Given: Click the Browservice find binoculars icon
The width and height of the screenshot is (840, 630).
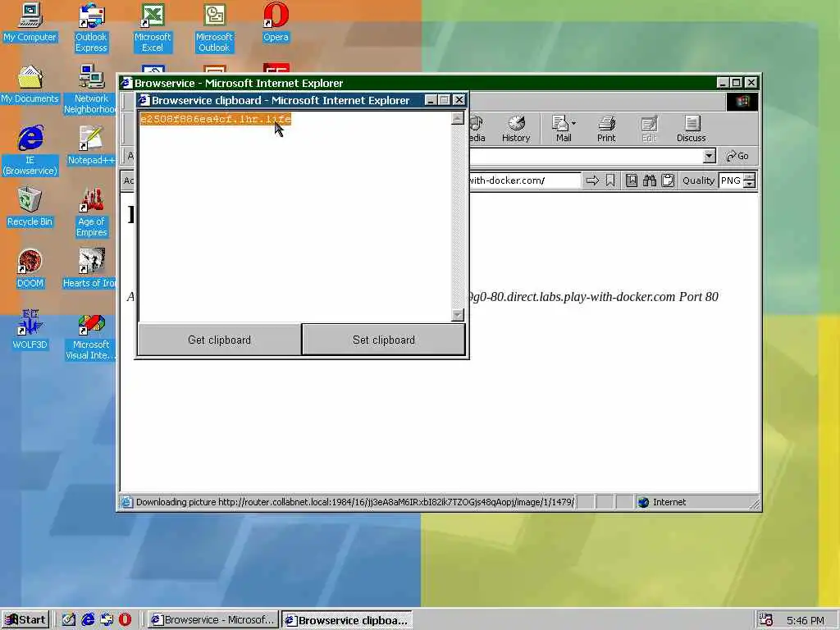Looking at the screenshot, I should click(650, 180).
